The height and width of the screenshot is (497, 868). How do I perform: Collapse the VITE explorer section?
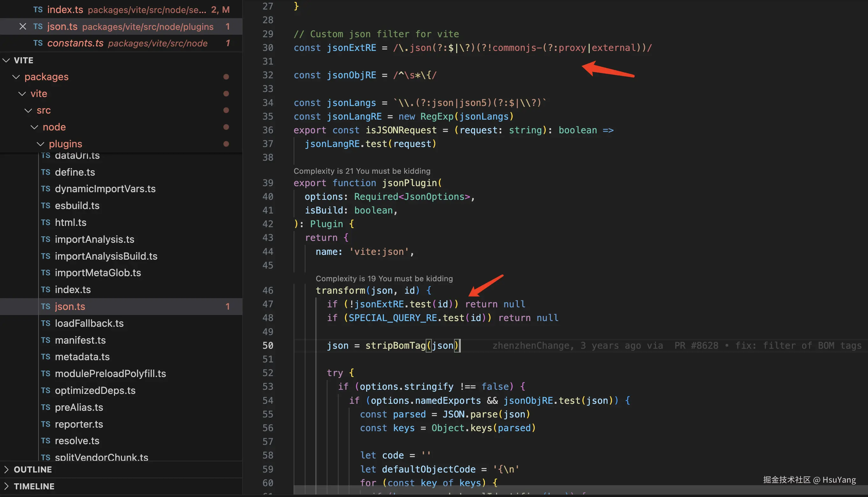click(x=6, y=60)
